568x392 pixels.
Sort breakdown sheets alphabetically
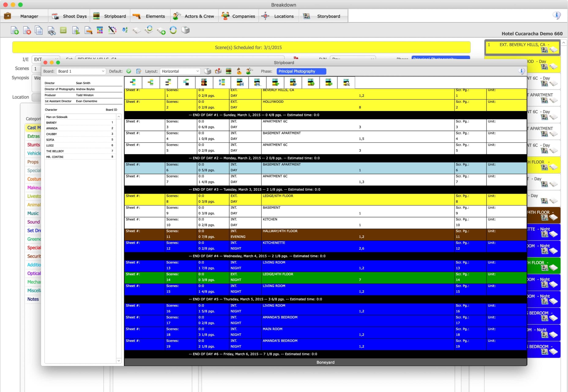(x=125, y=30)
